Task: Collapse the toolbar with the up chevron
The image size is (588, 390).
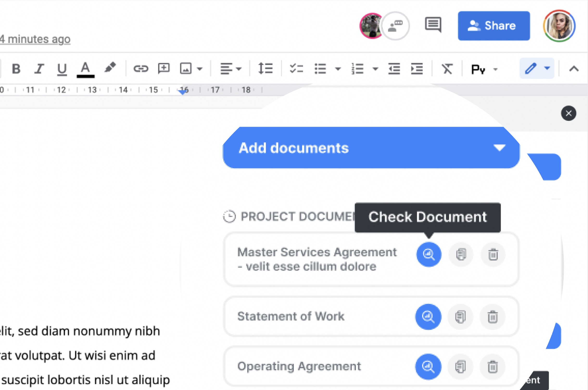Action: tap(574, 69)
